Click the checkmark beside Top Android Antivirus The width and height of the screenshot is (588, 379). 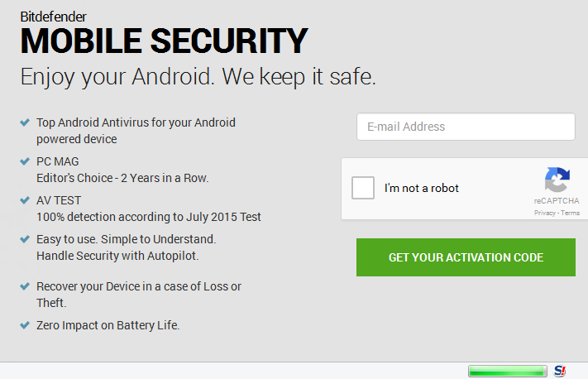coord(26,122)
